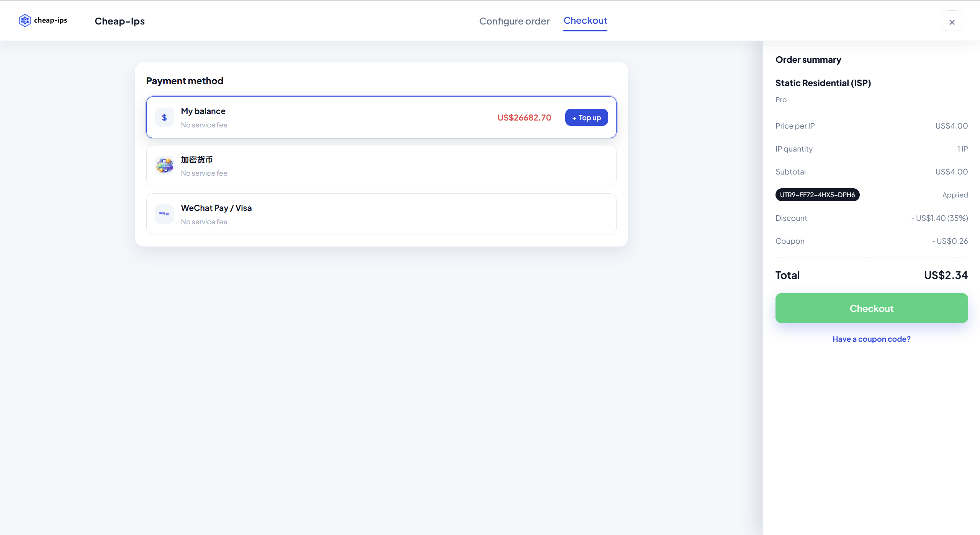Image resolution: width=980 pixels, height=535 pixels.
Task: Click the Cheap-Ips header title
Action: tap(119, 21)
